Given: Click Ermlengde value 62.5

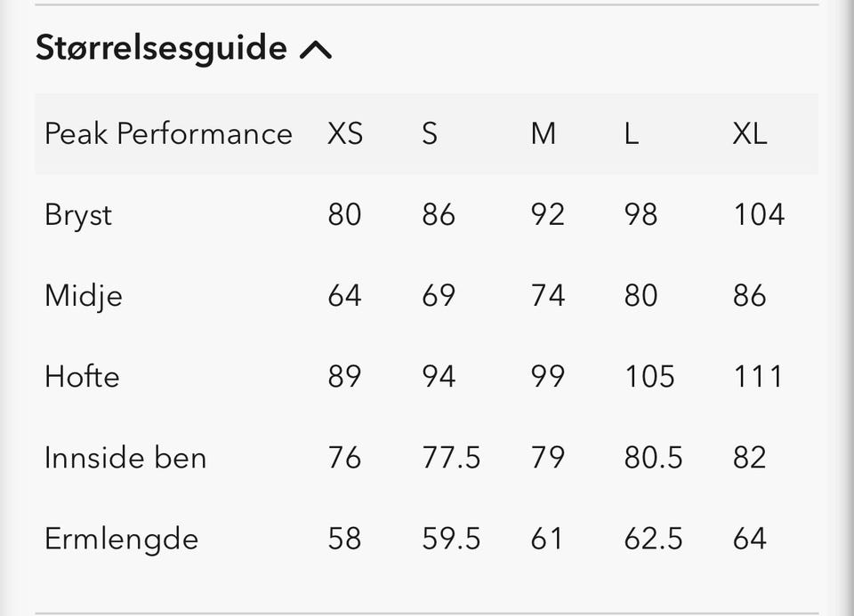Looking at the screenshot, I should point(653,539).
